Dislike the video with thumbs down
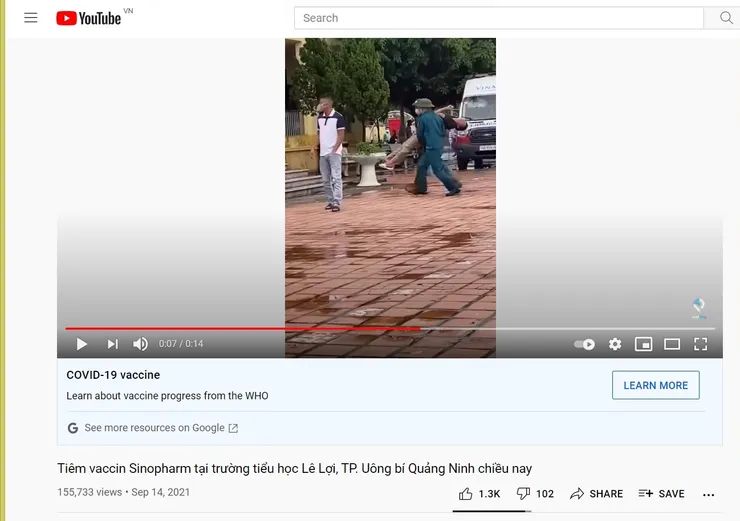Image resolution: width=740 pixels, height=521 pixels. point(535,494)
